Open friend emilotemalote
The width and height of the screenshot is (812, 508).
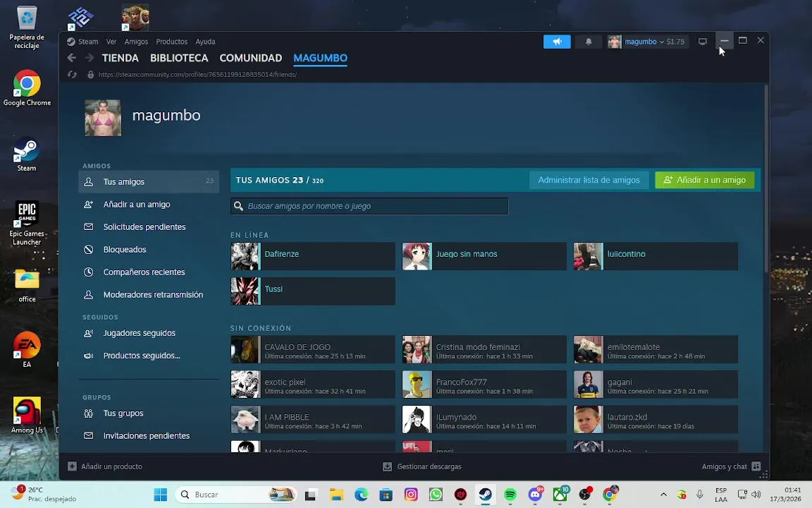tap(656, 349)
